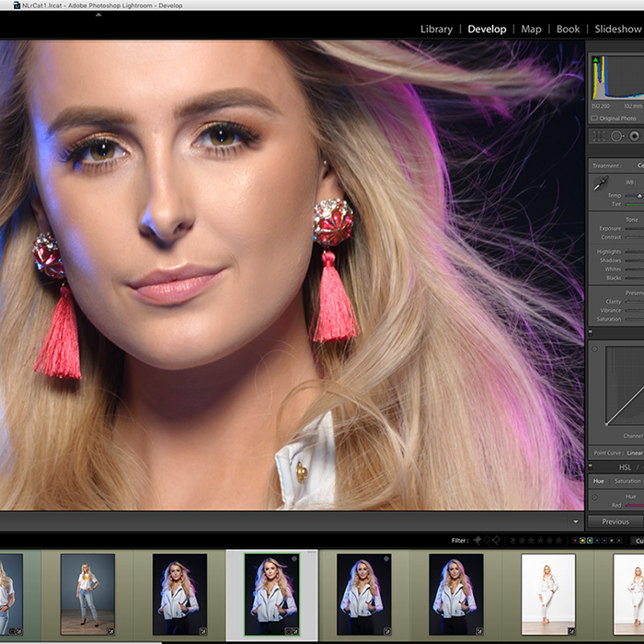The height and width of the screenshot is (644, 644).
Task: Open the toolbar content dropdown arrow
Action: 575,522
